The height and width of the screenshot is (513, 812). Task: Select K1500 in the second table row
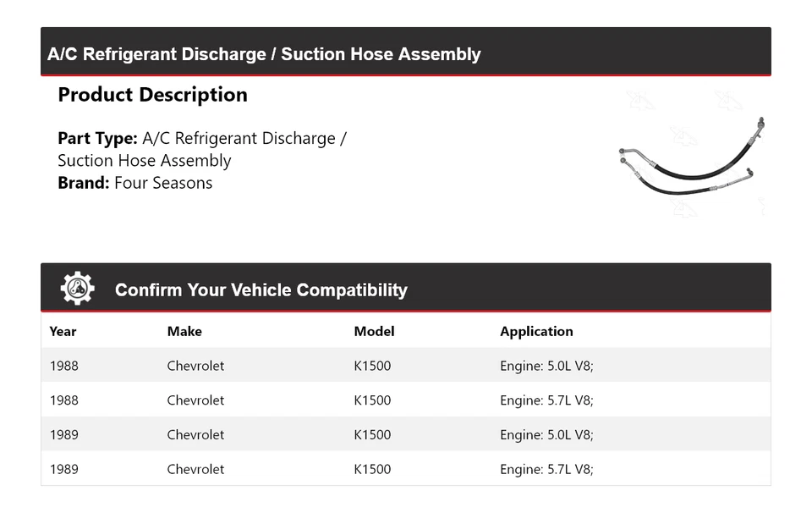372,400
